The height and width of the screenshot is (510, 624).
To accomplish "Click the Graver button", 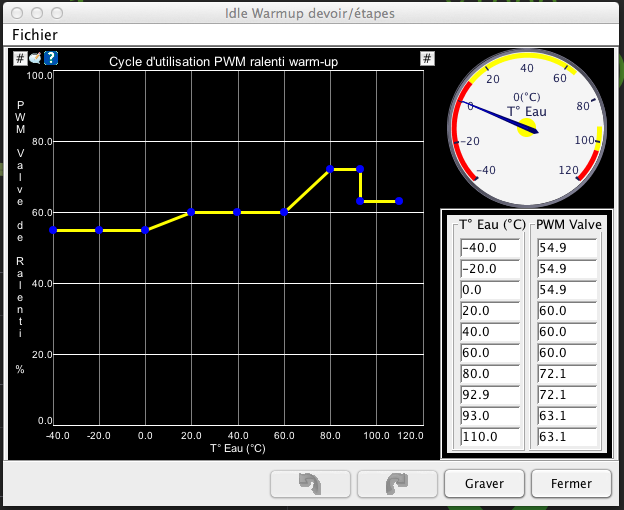I will (484, 483).
